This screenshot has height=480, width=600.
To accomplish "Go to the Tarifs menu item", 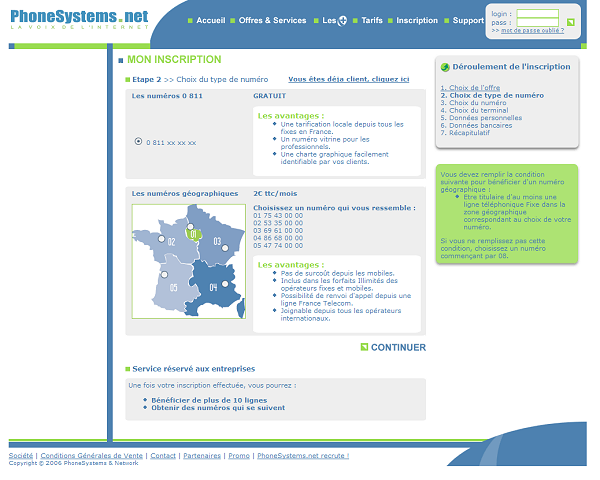I will pyautogui.click(x=371, y=21).
